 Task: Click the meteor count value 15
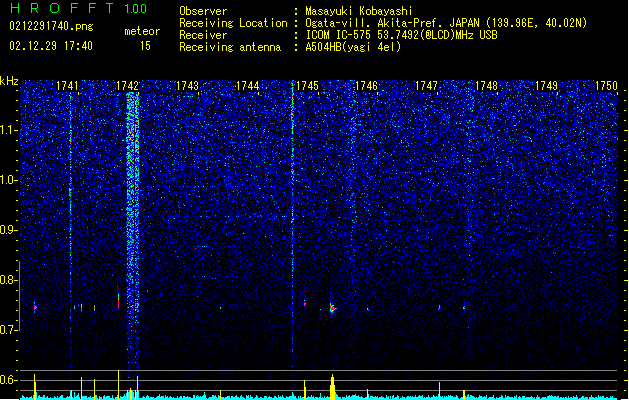point(145,46)
